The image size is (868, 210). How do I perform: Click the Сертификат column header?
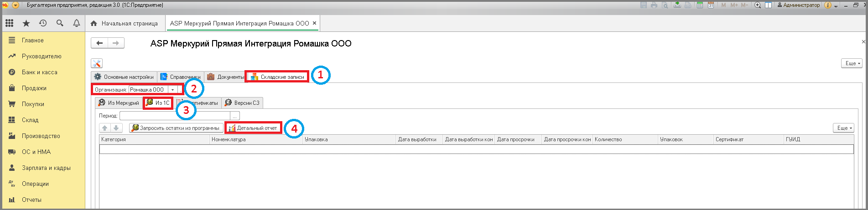(748, 139)
